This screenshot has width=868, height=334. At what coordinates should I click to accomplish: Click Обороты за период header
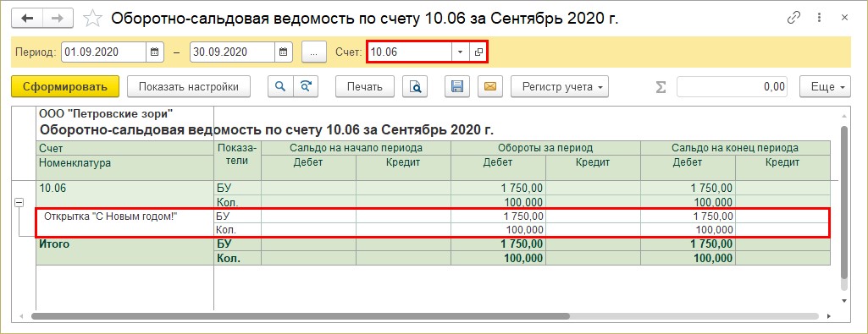tap(545, 148)
